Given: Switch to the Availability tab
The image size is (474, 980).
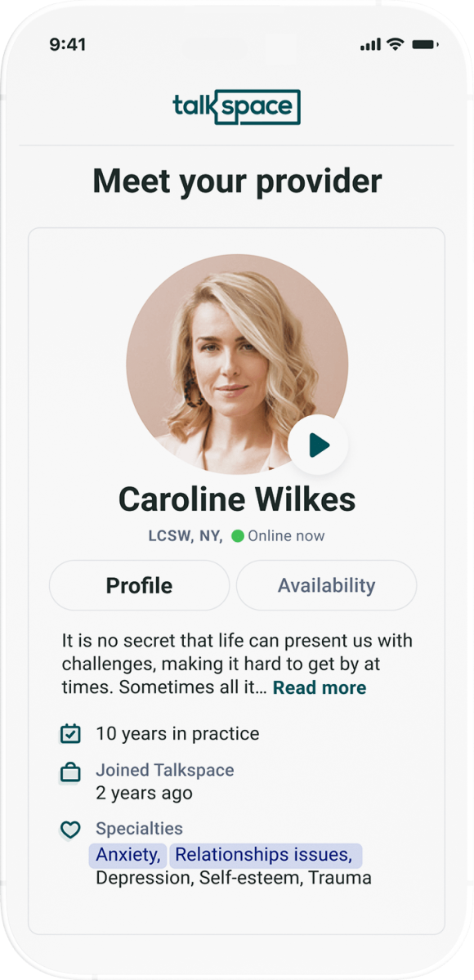Looking at the screenshot, I should [x=326, y=585].
